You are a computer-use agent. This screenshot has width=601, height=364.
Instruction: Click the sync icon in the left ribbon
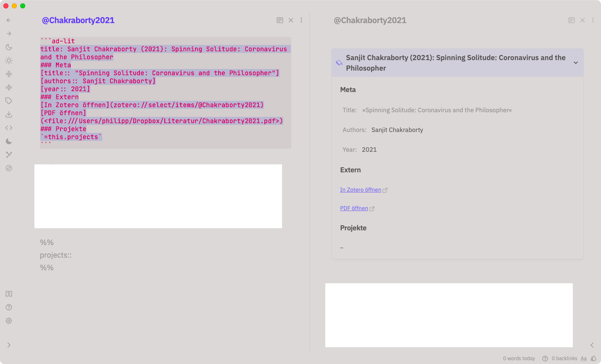(8, 168)
